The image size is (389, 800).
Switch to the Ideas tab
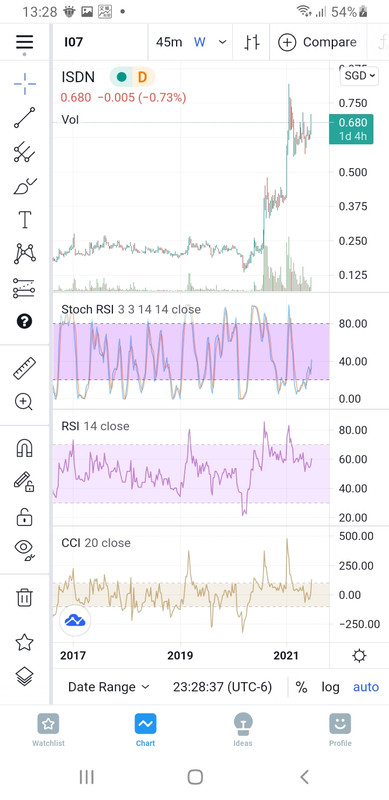[x=242, y=730]
